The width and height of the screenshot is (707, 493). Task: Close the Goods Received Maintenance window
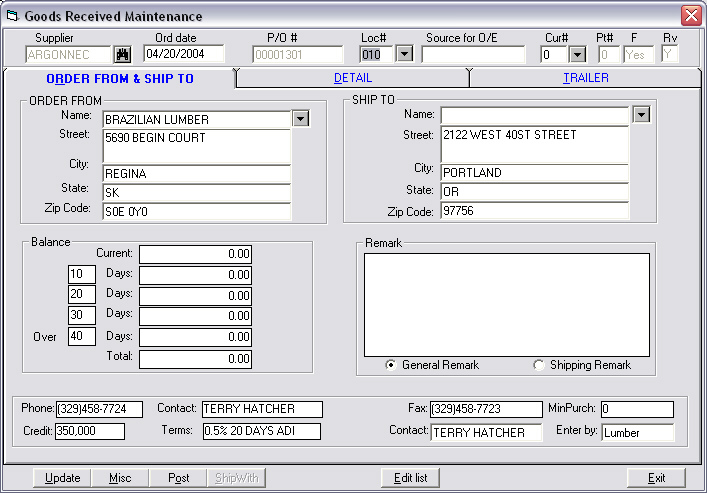[691, 15]
